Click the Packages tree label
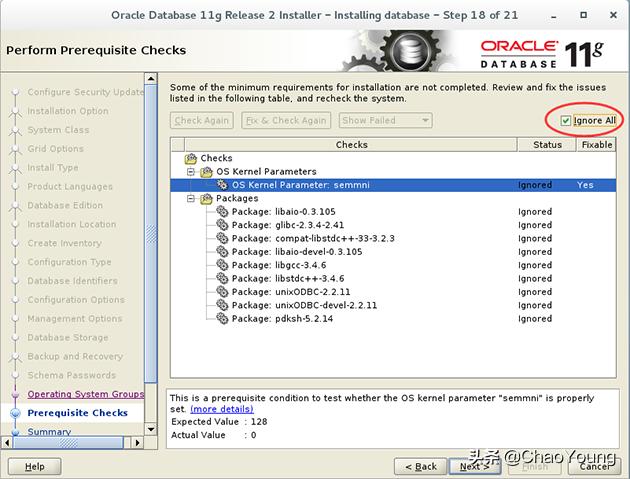 coord(237,198)
